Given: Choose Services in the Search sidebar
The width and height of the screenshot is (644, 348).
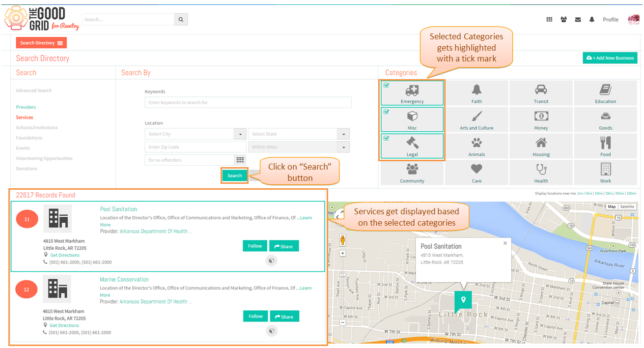Looking at the screenshot, I should tap(25, 117).
